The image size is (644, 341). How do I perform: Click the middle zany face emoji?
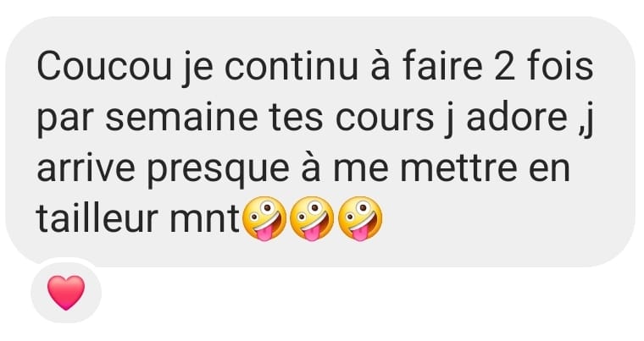tap(312, 218)
